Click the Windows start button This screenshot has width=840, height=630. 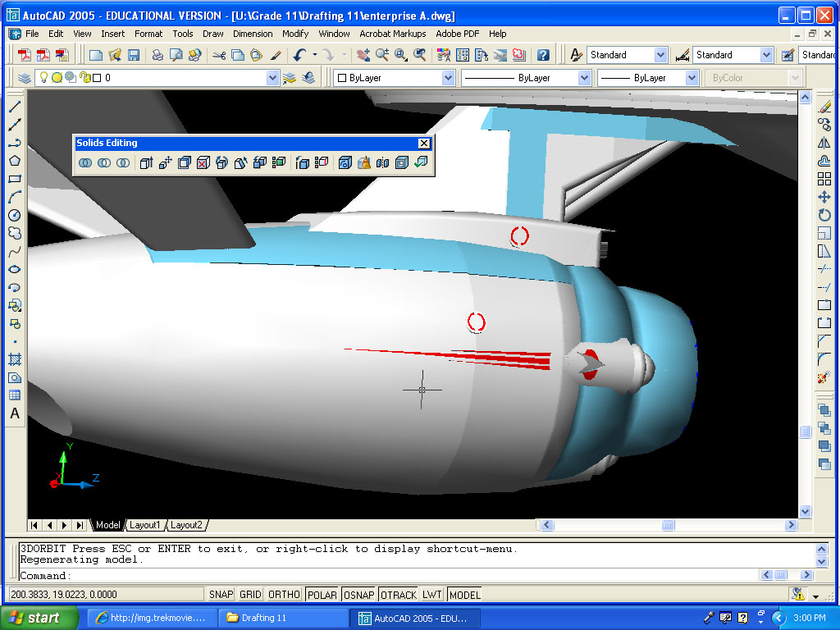click(39, 618)
